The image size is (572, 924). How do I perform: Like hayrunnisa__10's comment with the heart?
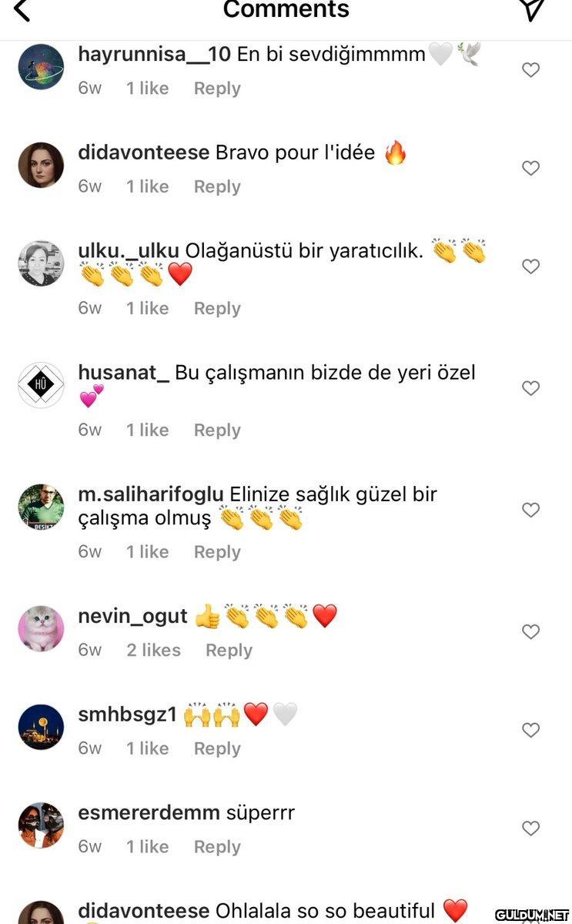tap(530, 70)
